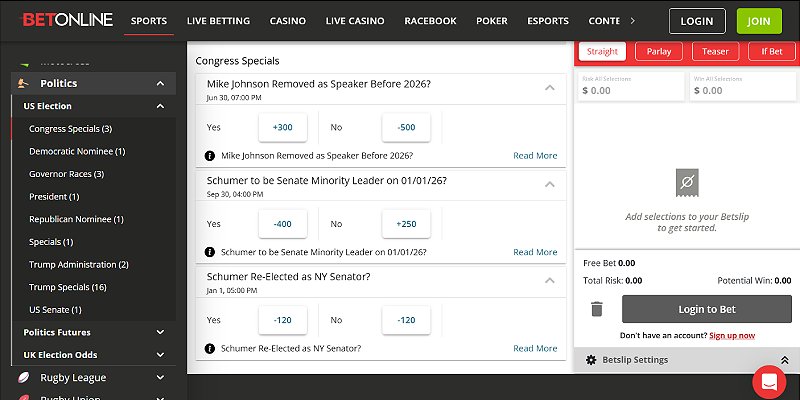Click the Betslip Settings gear icon
Viewport: 800px width, 400px height.
(591, 360)
